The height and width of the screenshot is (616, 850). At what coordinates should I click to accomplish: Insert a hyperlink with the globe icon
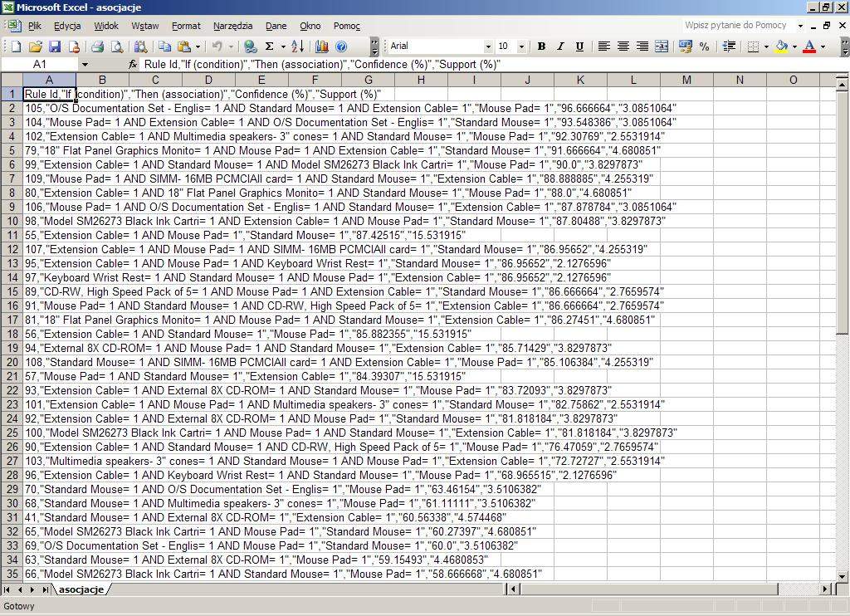[x=250, y=46]
